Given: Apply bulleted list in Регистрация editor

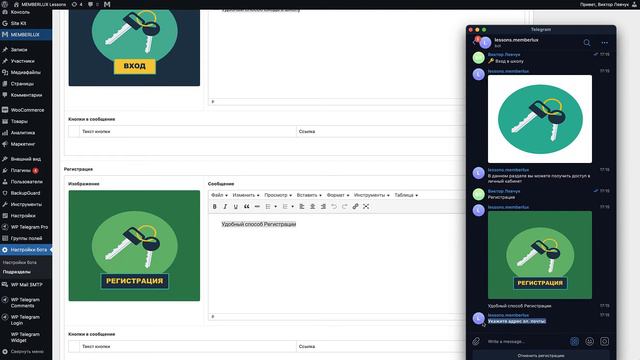Looking at the screenshot, I should tap(268, 207).
